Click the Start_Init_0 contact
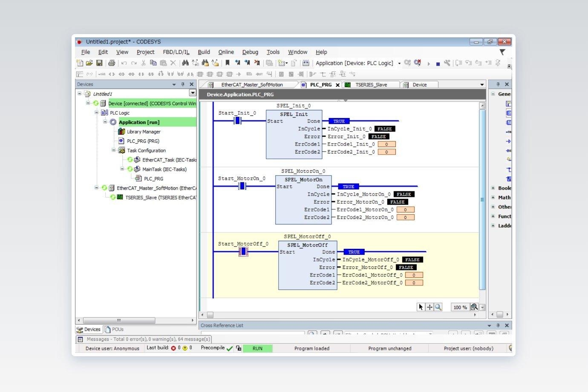This screenshot has width=588, height=392. pos(238,121)
